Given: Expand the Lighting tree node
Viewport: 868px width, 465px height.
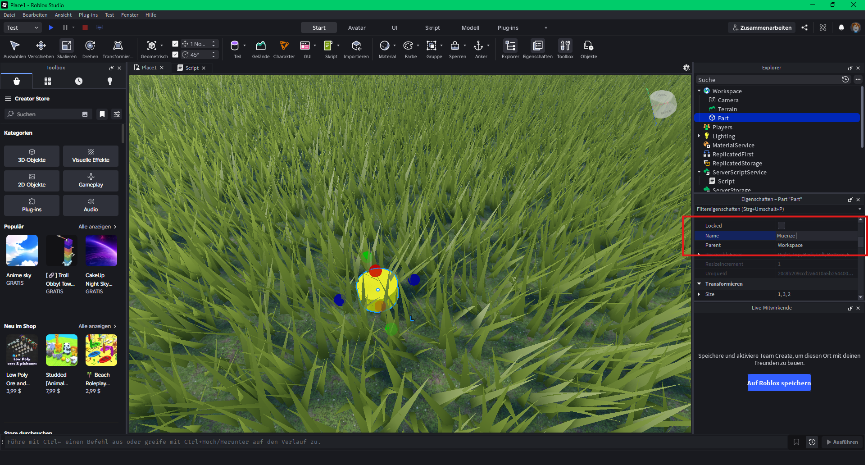Looking at the screenshot, I should click(x=699, y=136).
